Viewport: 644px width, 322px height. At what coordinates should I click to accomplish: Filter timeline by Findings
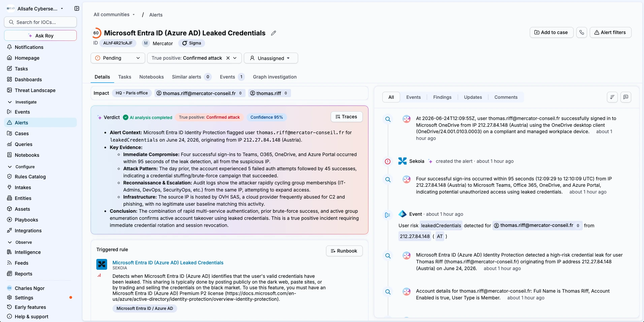coord(442,97)
